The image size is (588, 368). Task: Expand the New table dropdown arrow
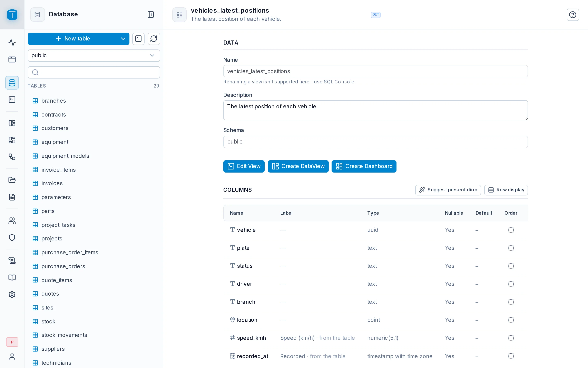(123, 39)
